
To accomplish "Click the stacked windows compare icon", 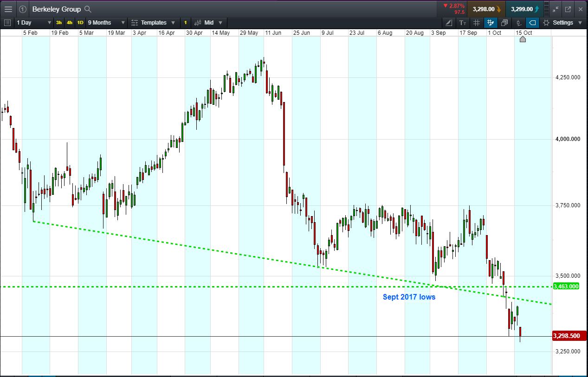I will (x=504, y=22).
